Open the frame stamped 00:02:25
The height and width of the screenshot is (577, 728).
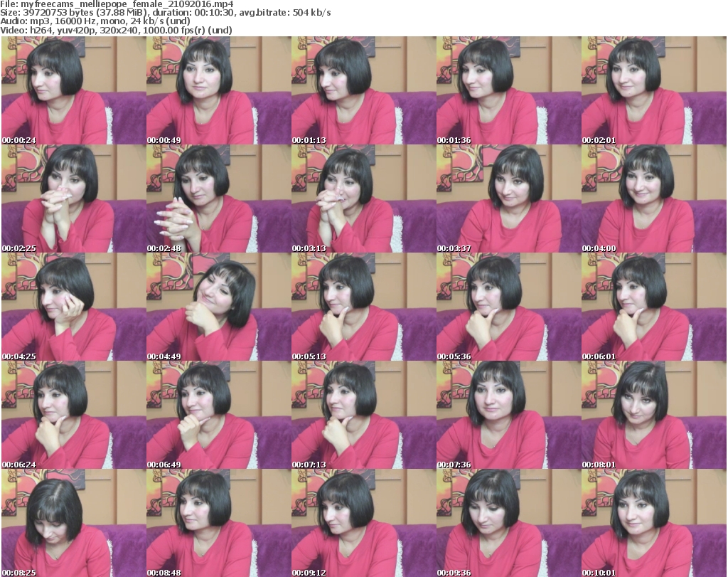[x=73, y=198]
